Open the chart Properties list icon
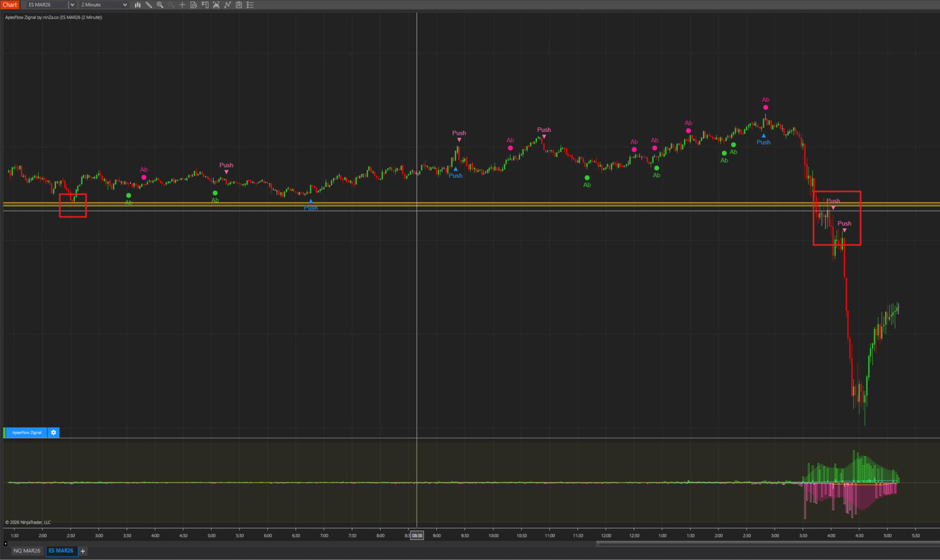Screen dimensions: 940x560 tap(250, 5)
